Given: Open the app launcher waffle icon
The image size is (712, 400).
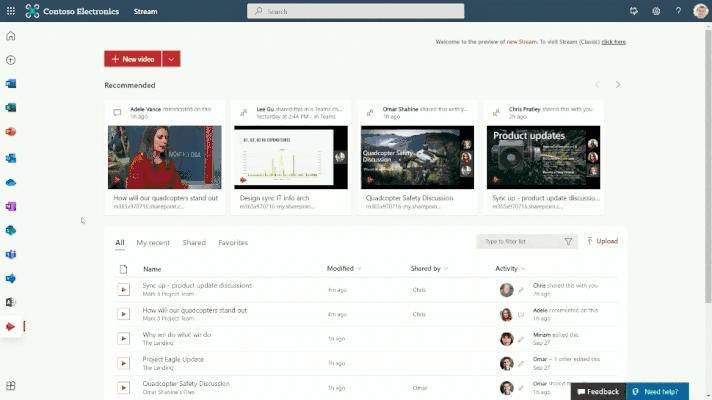Looking at the screenshot, I should (10, 11).
